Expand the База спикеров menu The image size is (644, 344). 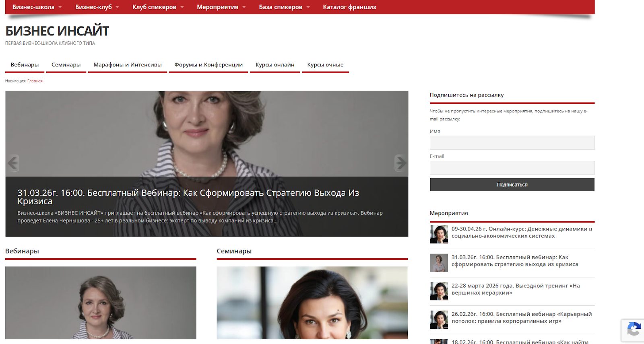click(x=284, y=7)
